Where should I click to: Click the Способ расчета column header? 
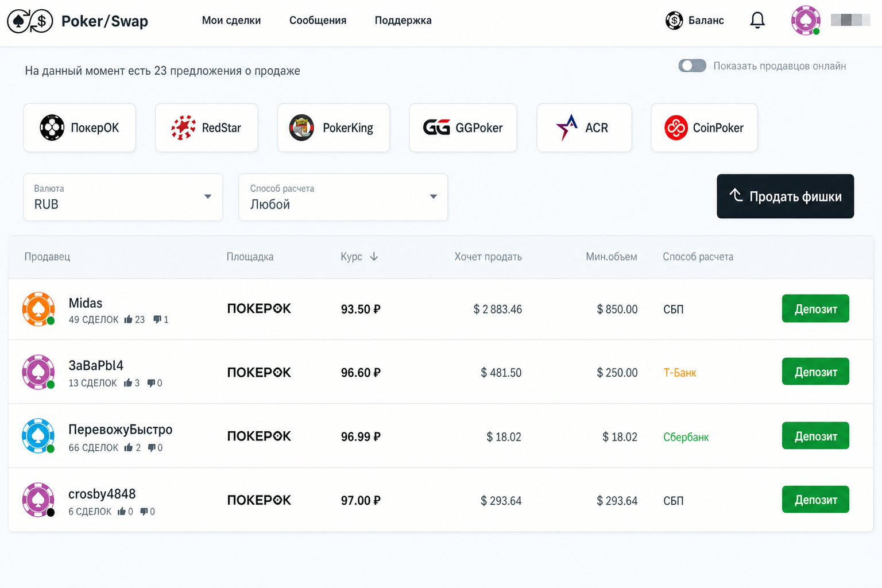pyautogui.click(x=698, y=257)
